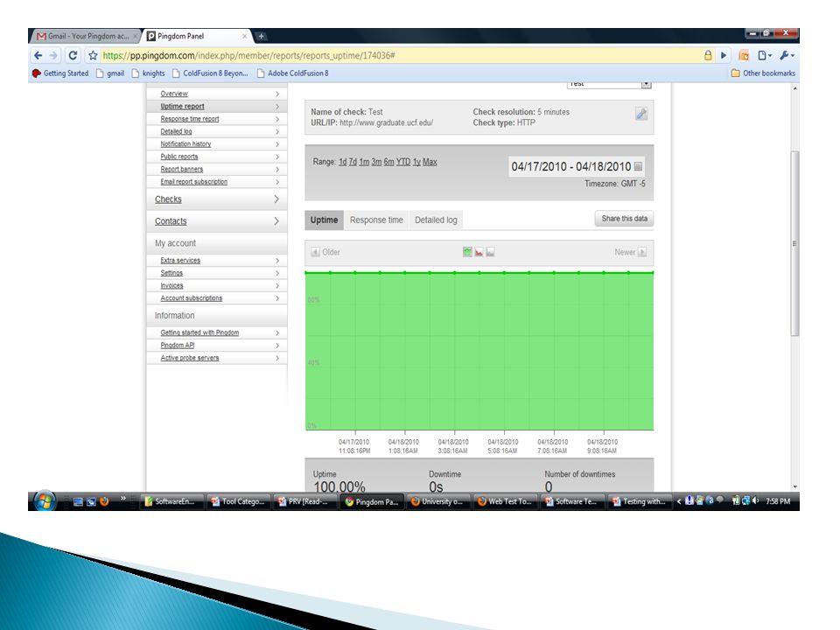Click the browser Forward arrow

(x=53, y=55)
